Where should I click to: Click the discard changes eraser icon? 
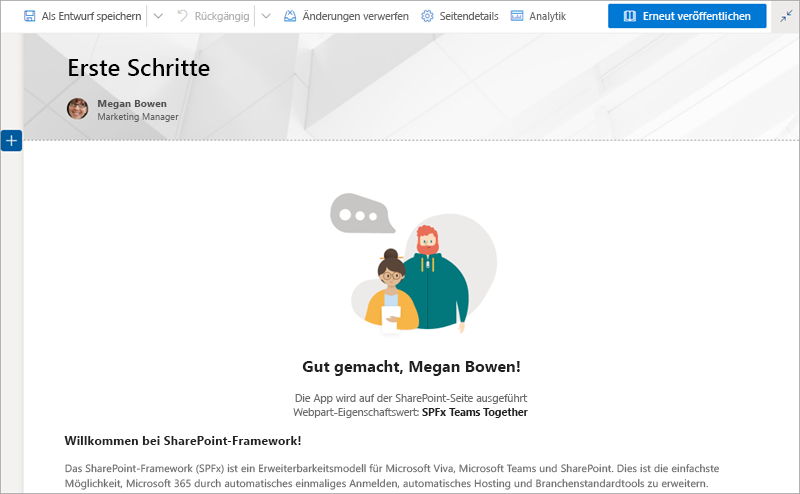point(290,16)
